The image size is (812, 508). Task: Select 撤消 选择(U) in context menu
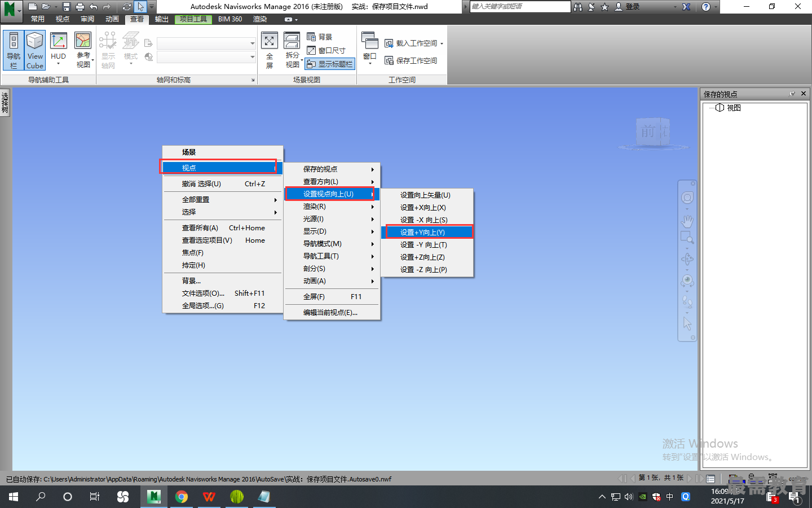click(x=223, y=184)
